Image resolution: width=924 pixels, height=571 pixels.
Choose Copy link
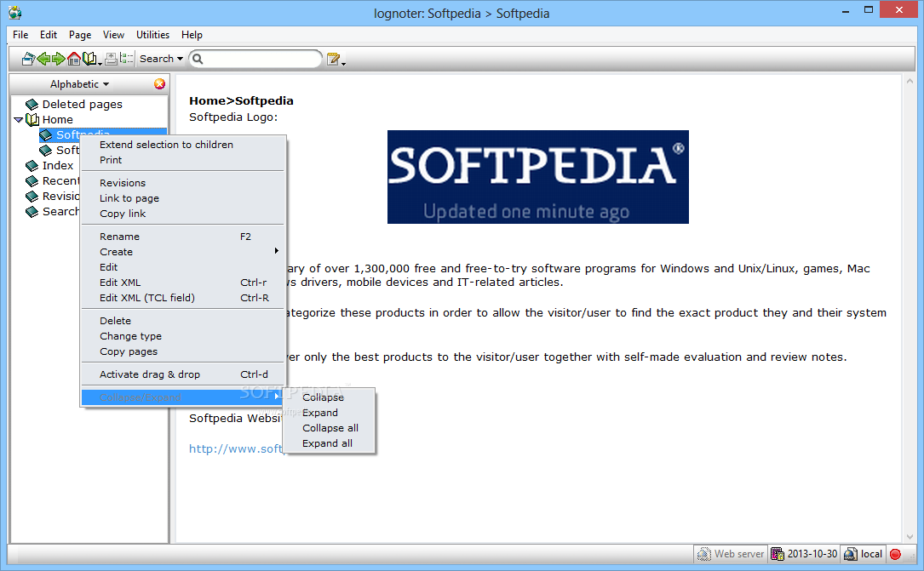pyautogui.click(x=183, y=213)
